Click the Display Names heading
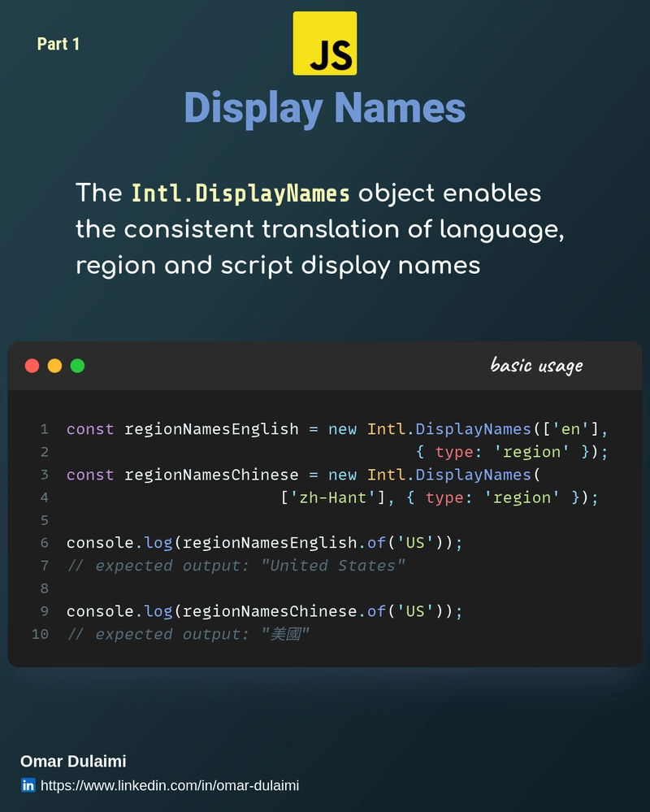 tap(324, 108)
